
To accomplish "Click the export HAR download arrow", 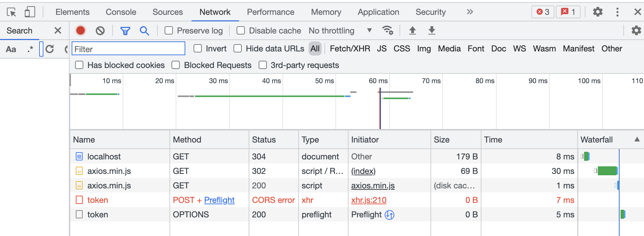I will coord(432,31).
